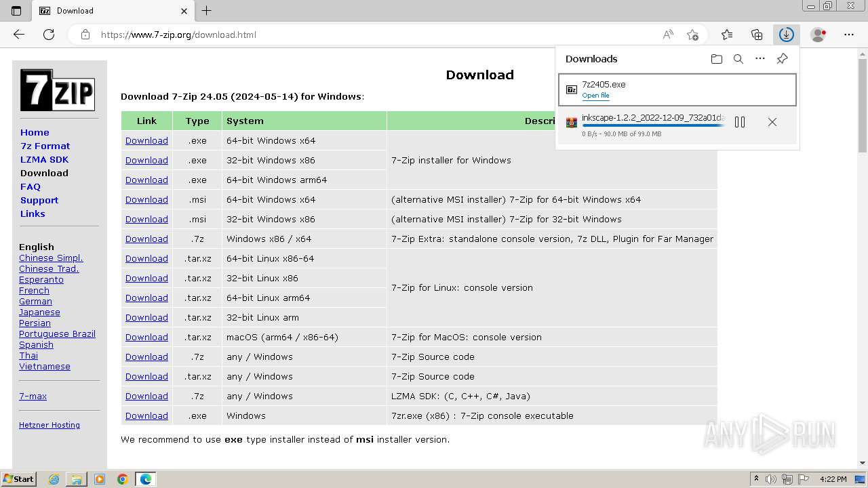Open the tab actions menu icon
868x488 pixels.
click(16, 11)
